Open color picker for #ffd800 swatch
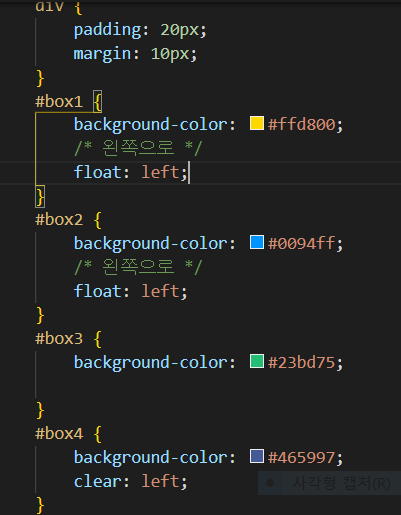The width and height of the screenshot is (401, 515). pyautogui.click(x=257, y=123)
